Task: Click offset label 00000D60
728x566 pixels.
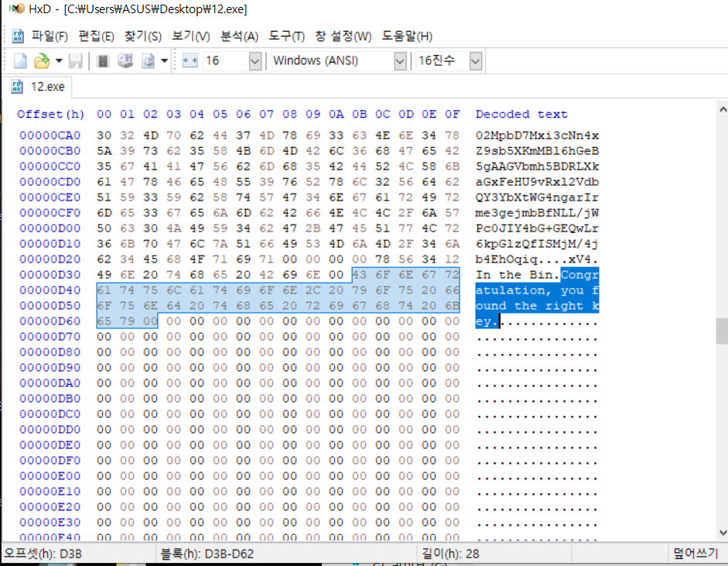Action: click(50, 321)
